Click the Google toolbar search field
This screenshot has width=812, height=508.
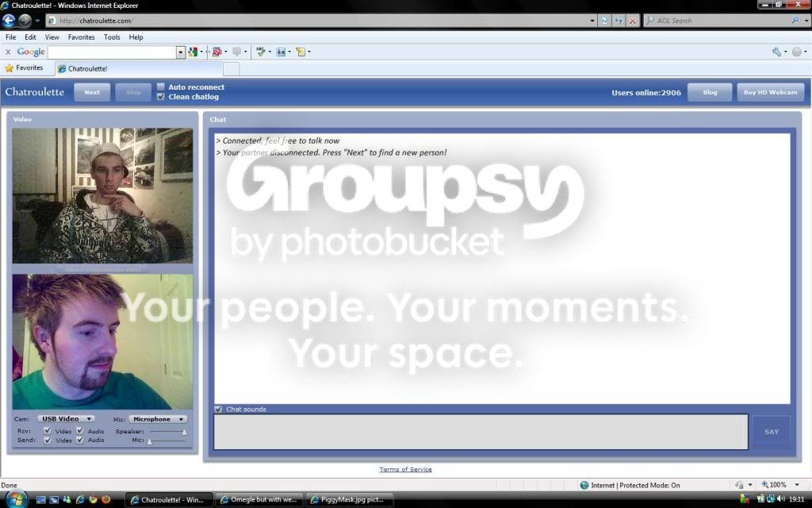click(x=112, y=52)
